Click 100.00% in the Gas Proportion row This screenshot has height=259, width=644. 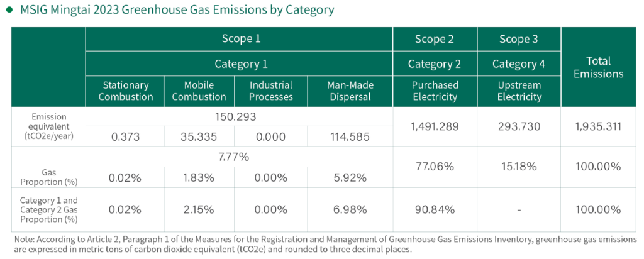[599, 167]
